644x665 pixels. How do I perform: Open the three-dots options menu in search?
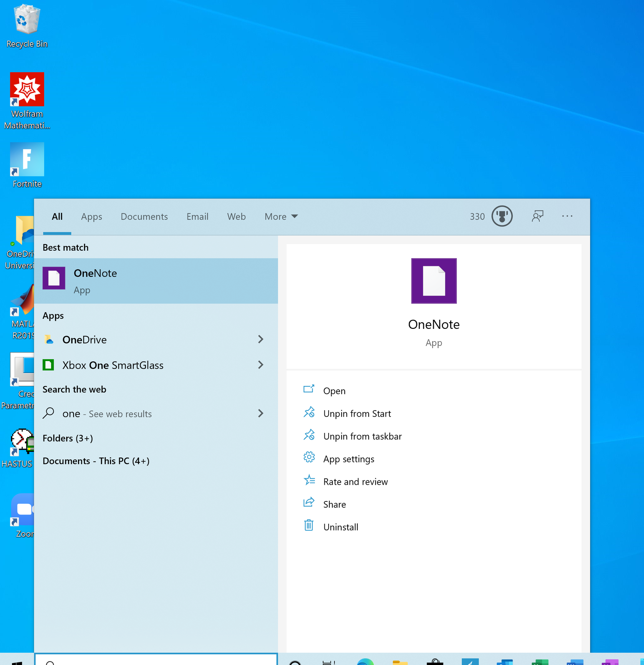tap(567, 216)
